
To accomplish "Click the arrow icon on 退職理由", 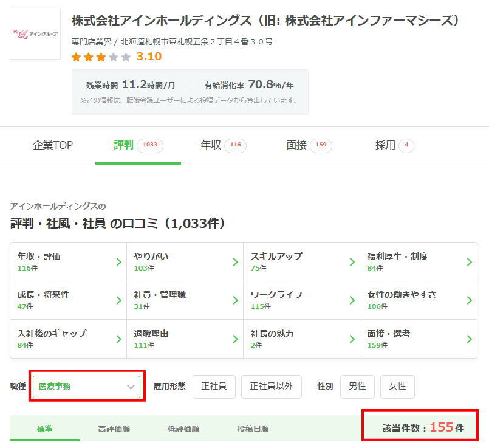I will (236, 339).
